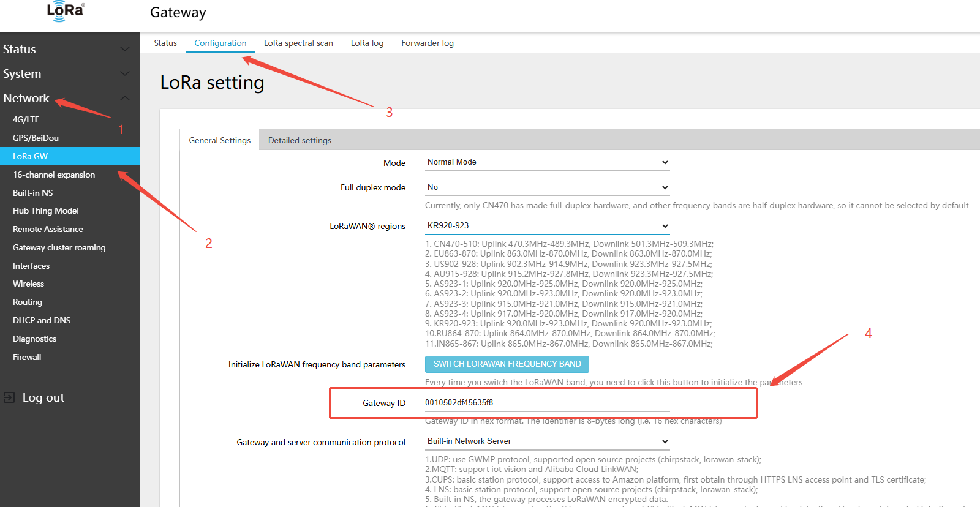Screen dimensions: 980x507
Task: Open the communication protocol dropdown
Action: pos(547,441)
